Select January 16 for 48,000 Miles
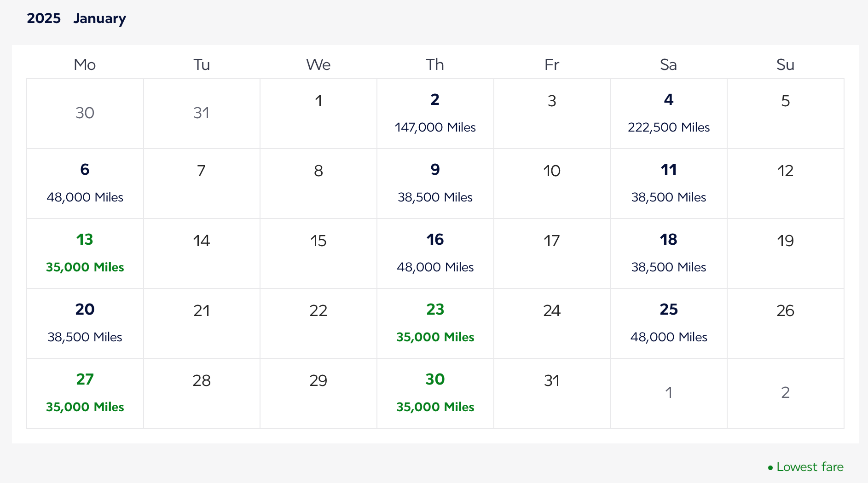Image resolution: width=868 pixels, height=483 pixels. 435,253
